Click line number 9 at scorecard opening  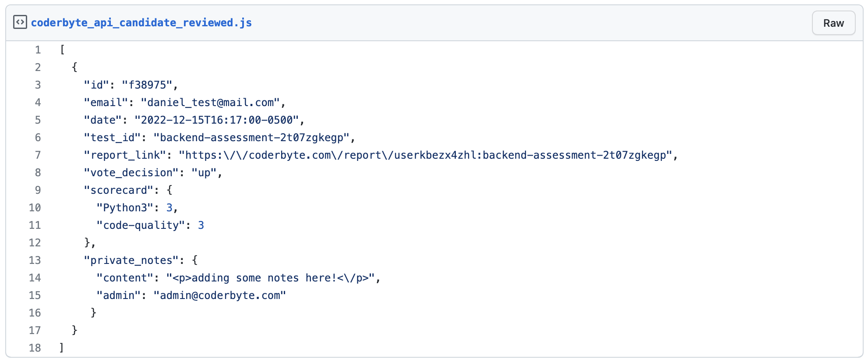(38, 190)
